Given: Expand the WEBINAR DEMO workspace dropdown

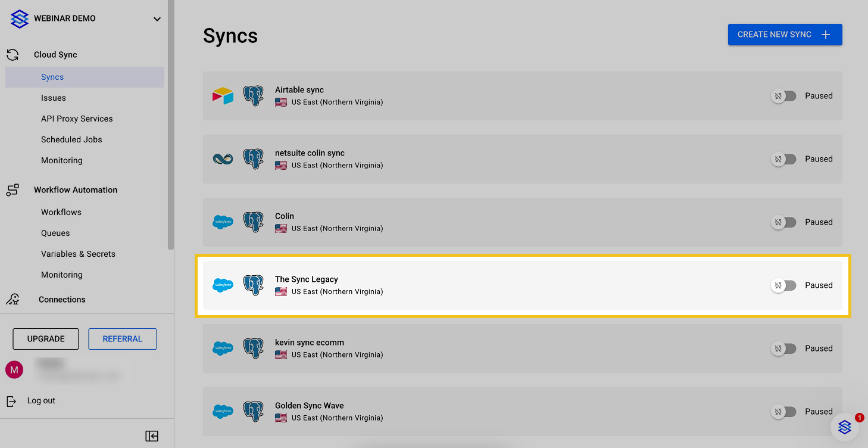Looking at the screenshot, I should (x=157, y=19).
